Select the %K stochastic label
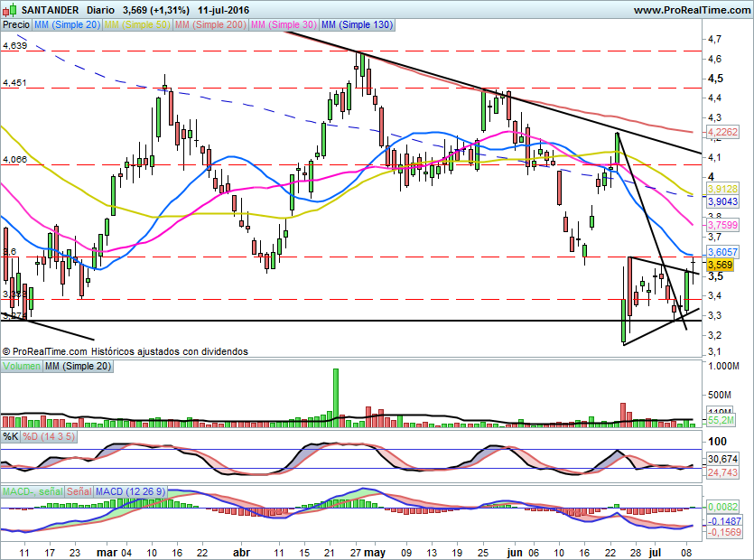Viewport: 754px width, 560px height. pyautogui.click(x=11, y=436)
